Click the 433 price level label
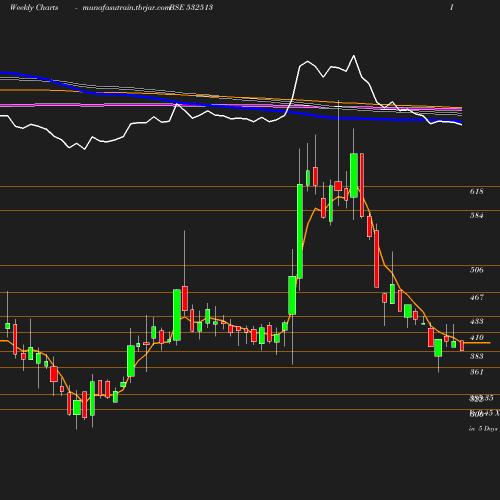Image resolution: width=500 pixels, height=500 pixels. click(476, 321)
